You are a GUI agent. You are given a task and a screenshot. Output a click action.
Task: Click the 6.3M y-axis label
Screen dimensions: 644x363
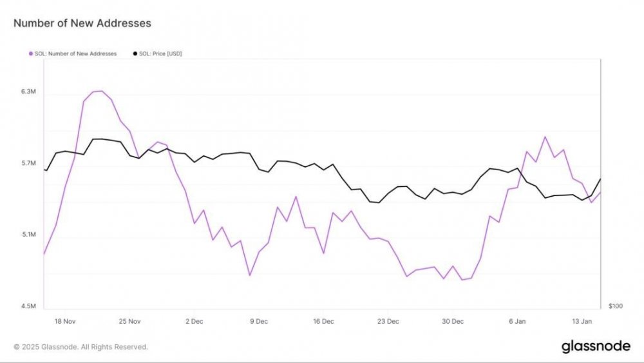click(x=28, y=92)
